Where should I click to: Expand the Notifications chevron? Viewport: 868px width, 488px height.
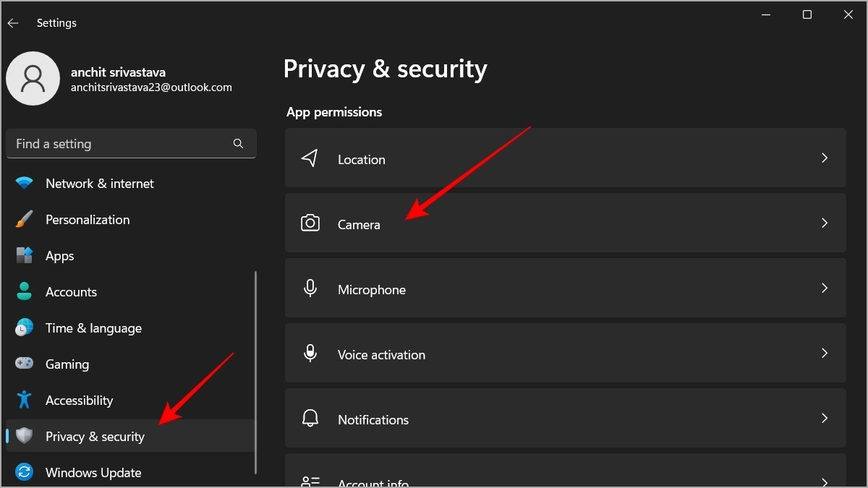pyautogui.click(x=825, y=418)
